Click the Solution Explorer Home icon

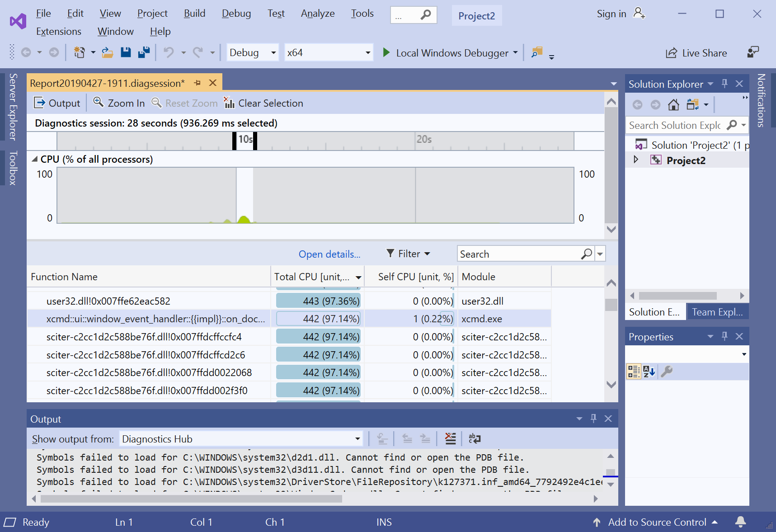pyautogui.click(x=673, y=105)
